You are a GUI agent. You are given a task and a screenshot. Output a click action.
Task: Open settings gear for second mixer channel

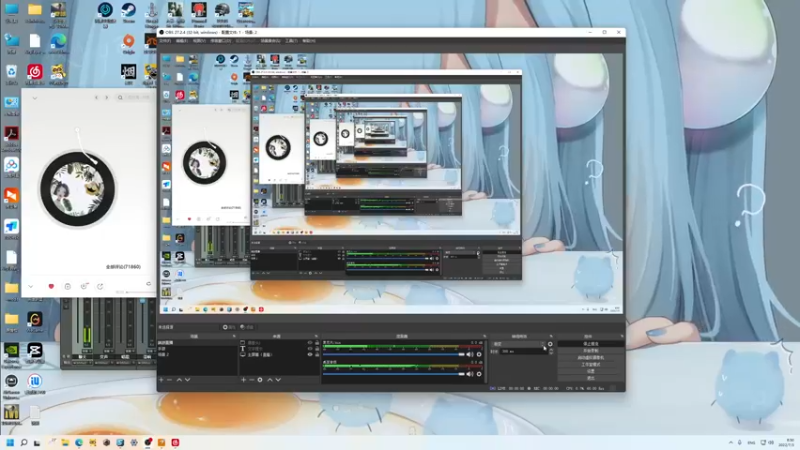coord(479,374)
